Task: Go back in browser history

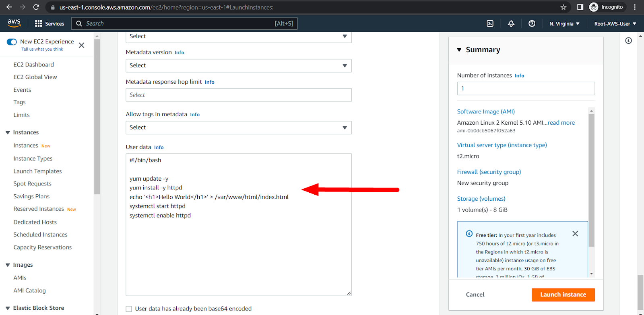Action: tap(9, 7)
